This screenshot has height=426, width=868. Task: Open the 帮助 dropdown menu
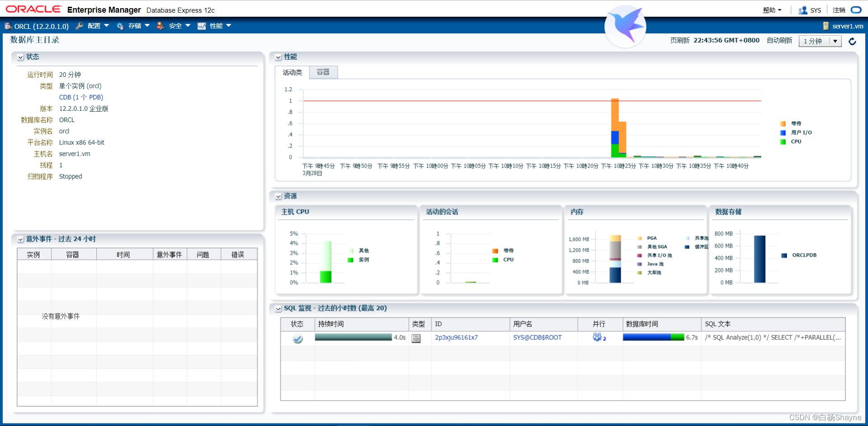coord(772,10)
